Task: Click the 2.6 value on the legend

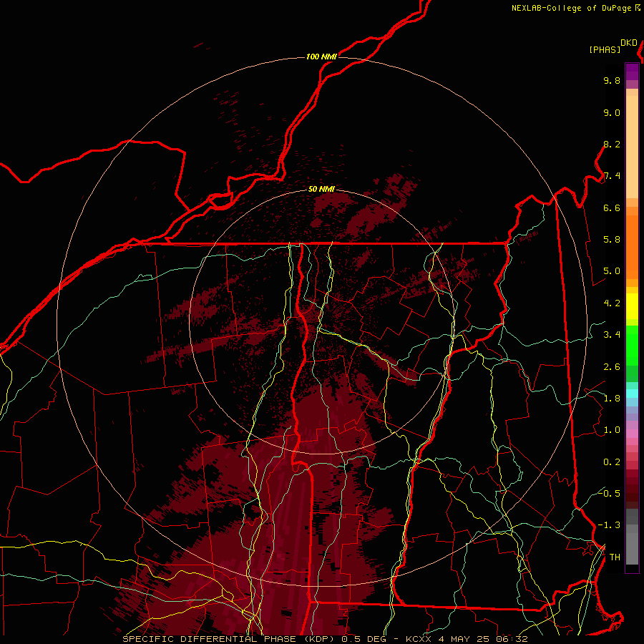Action: pyautogui.click(x=612, y=367)
